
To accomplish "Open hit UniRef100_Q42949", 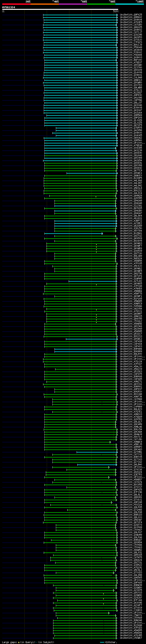I will pyautogui.click(x=131, y=329).
